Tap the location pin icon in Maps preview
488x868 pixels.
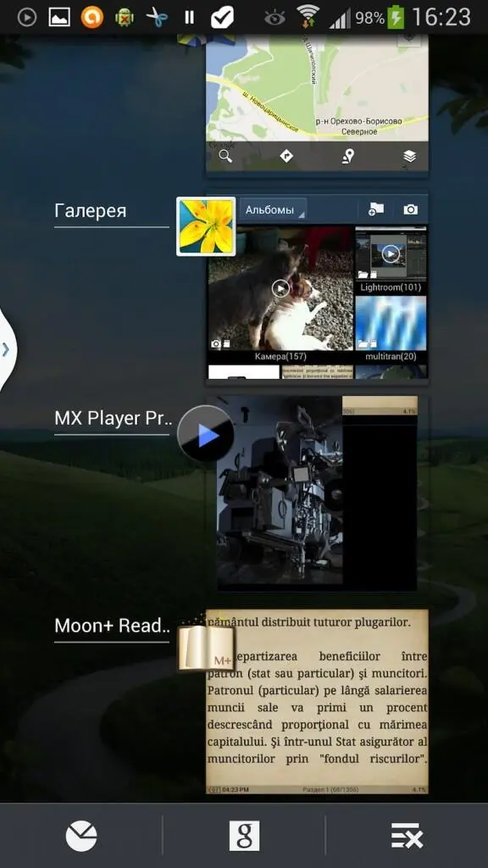[347, 156]
